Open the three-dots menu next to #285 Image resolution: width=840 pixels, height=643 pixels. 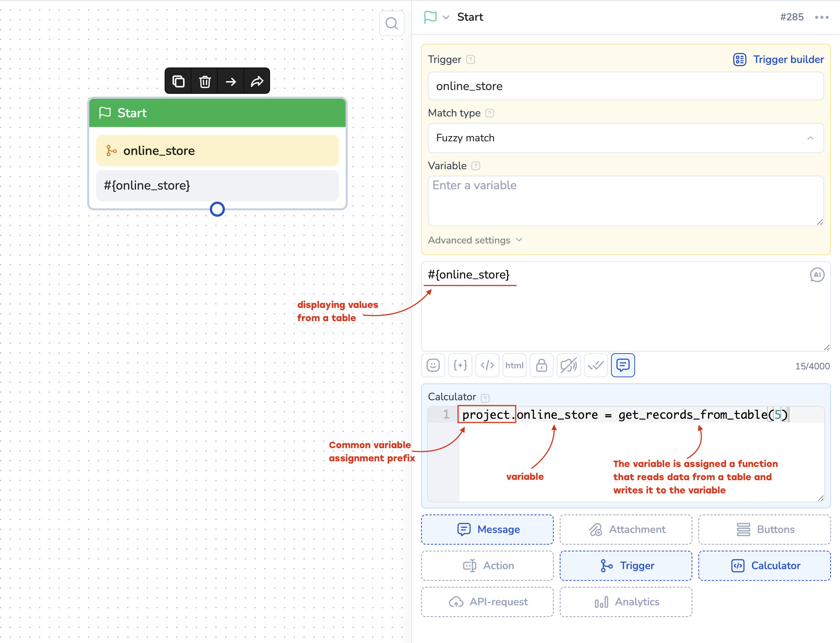[x=821, y=17]
